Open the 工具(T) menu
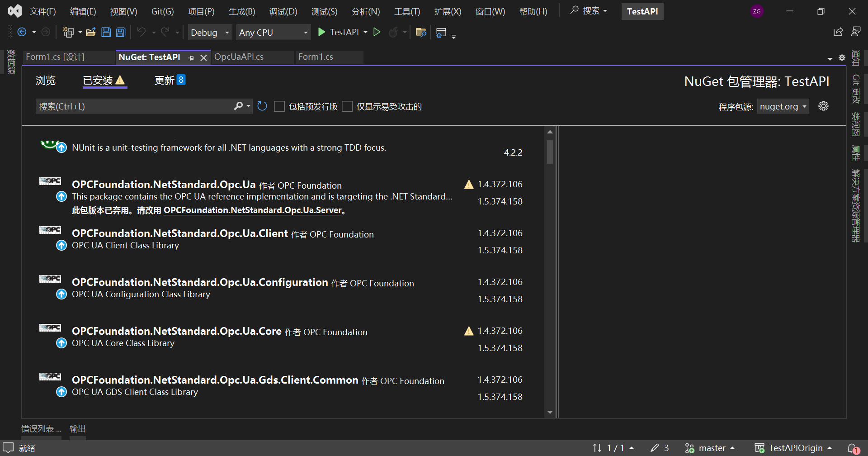868x456 pixels. pyautogui.click(x=407, y=11)
